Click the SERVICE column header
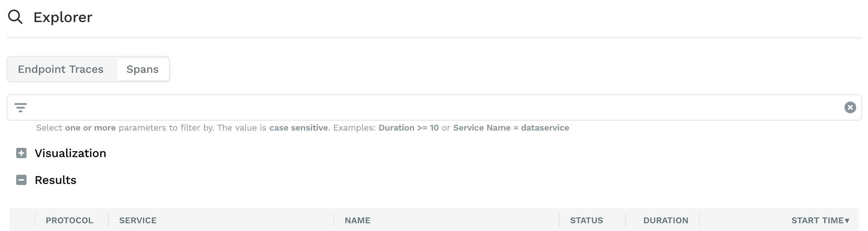The image size is (868, 231). 138,220
